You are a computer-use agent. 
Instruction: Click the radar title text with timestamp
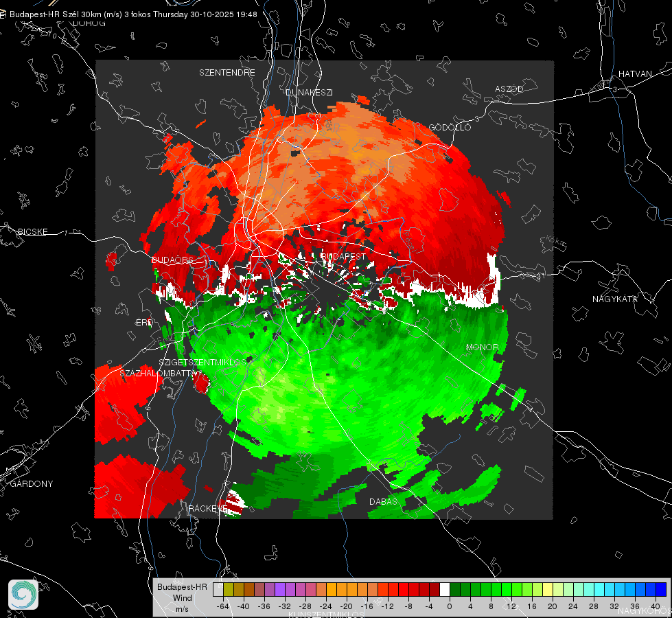pos(133,14)
